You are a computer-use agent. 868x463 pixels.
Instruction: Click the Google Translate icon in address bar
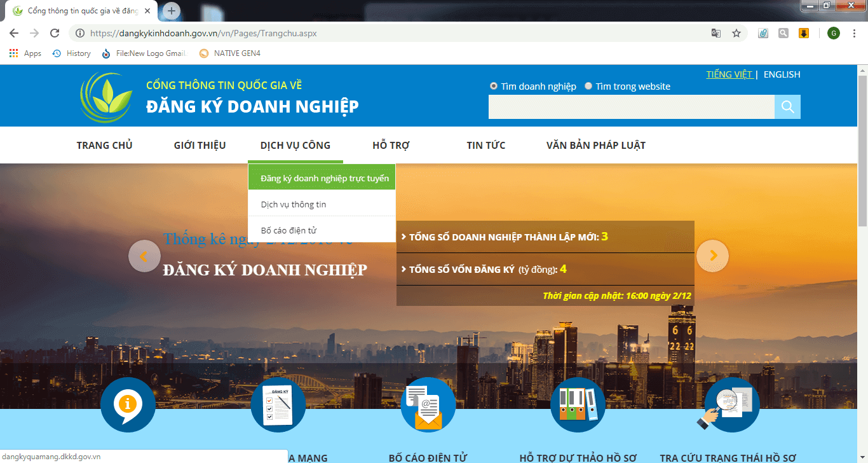(x=716, y=33)
